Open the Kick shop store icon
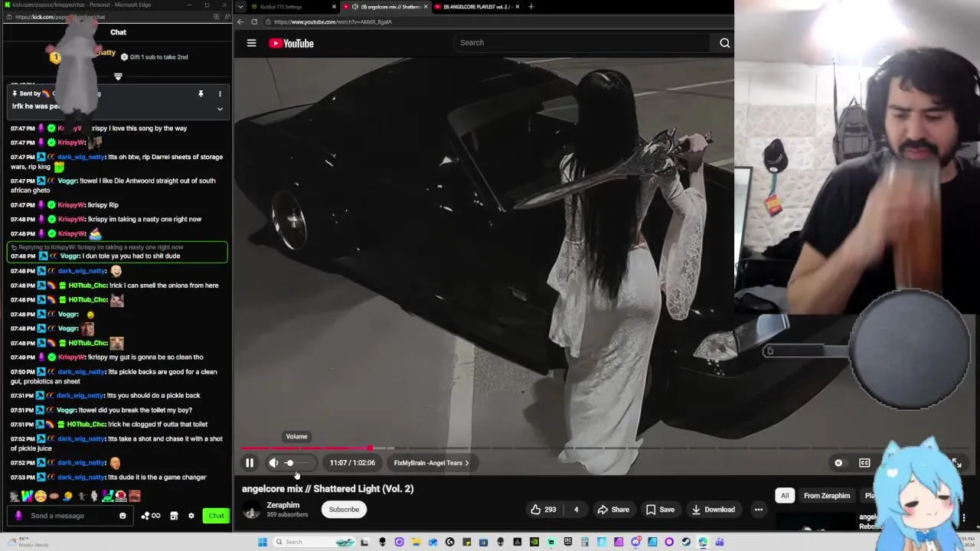Image resolution: width=980 pixels, height=551 pixels. (x=174, y=516)
